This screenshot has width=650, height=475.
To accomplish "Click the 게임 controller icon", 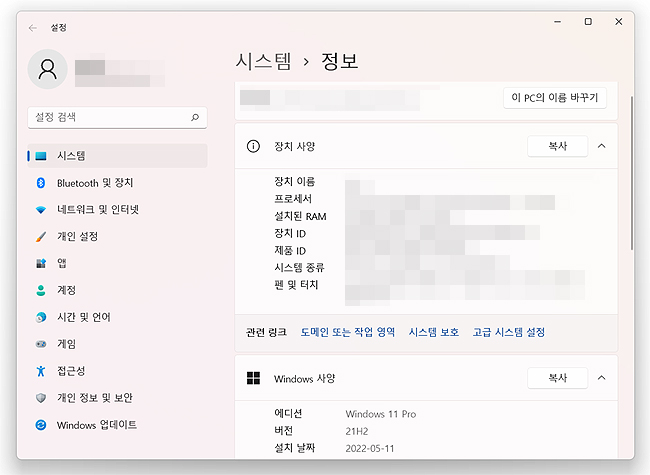I will [41, 344].
